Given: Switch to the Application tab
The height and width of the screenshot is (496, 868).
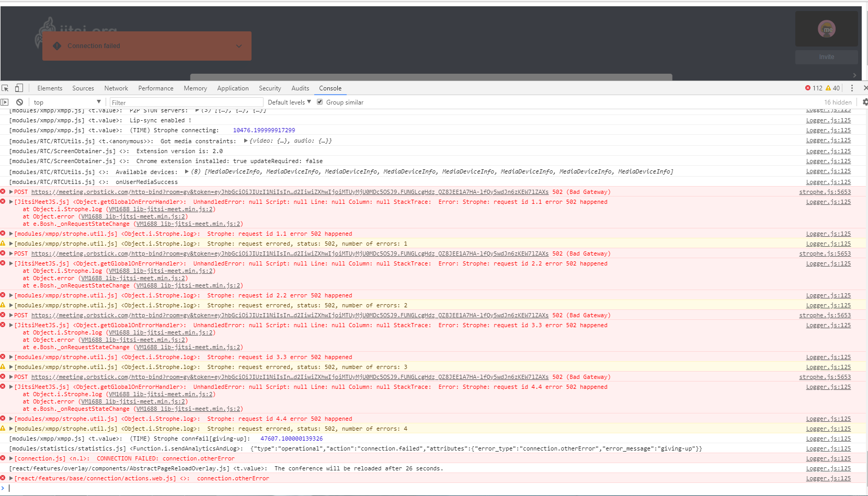Looking at the screenshot, I should (x=233, y=88).
